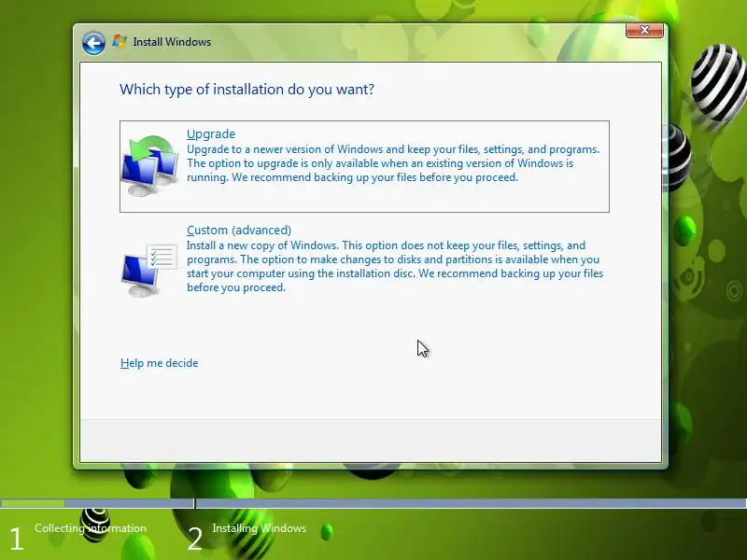Click the Upgrade description paragraph text
Image resolution: width=747 pixels, height=560 pixels.
393,162
